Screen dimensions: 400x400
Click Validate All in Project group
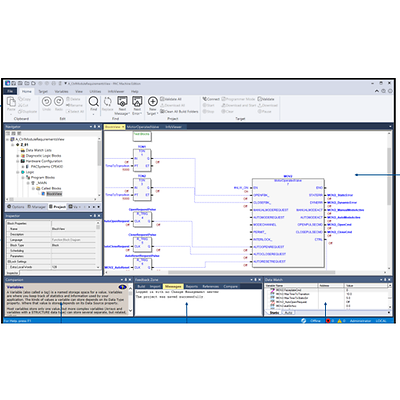(x=171, y=99)
